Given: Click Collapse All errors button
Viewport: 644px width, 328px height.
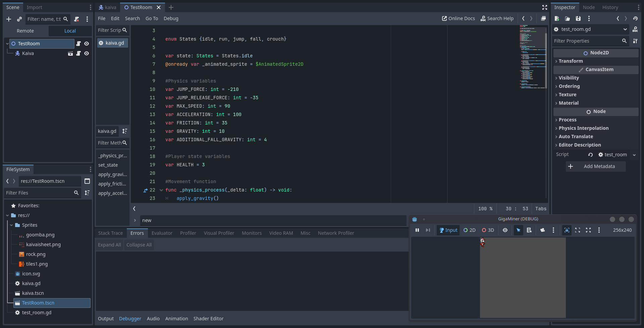Looking at the screenshot, I should click(139, 245).
